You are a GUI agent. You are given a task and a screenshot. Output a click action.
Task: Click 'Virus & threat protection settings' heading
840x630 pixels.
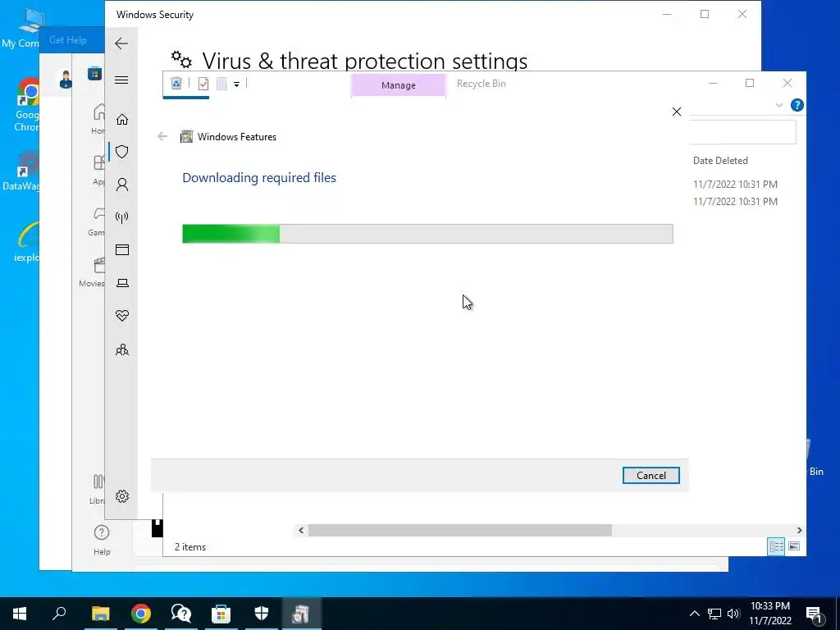coord(365,61)
